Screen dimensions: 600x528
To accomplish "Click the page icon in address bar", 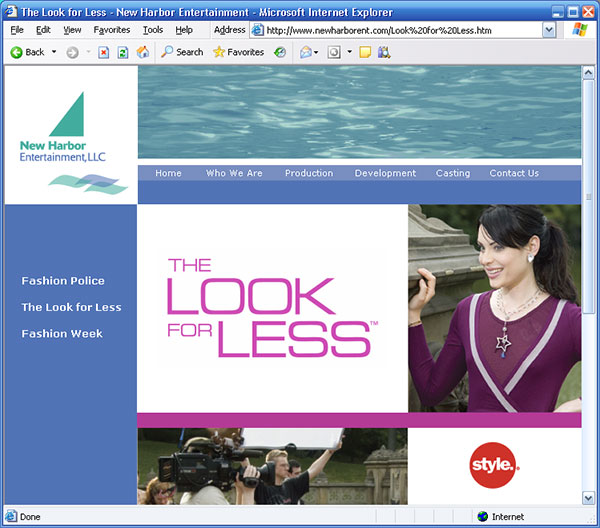I will click(x=258, y=30).
